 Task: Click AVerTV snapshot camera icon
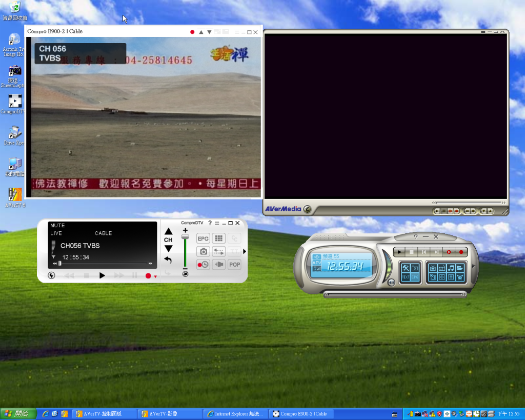point(415,268)
